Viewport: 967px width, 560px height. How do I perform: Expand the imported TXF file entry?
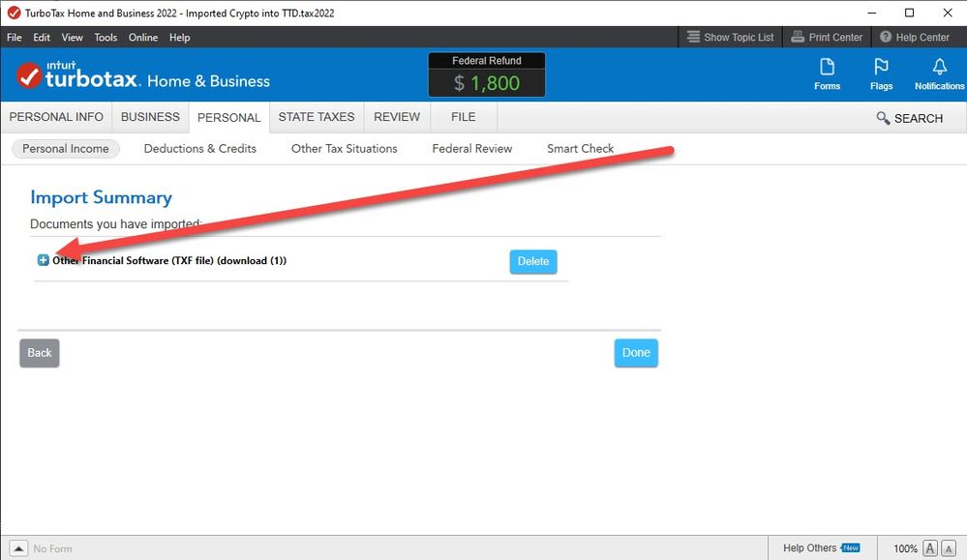click(x=43, y=261)
